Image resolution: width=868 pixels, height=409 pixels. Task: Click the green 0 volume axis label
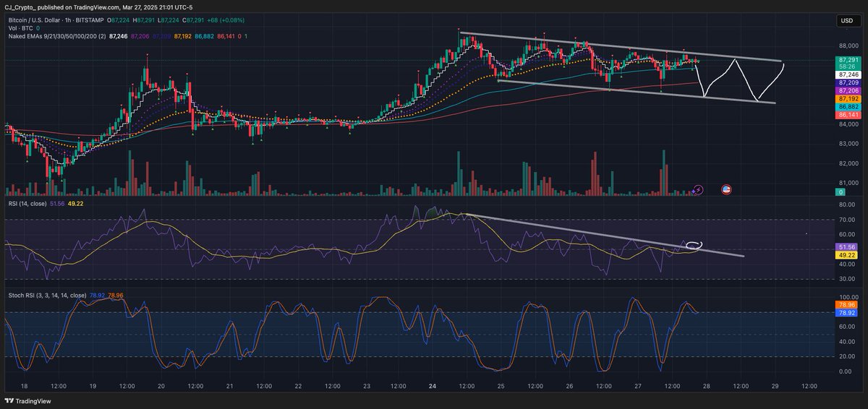tap(841, 192)
